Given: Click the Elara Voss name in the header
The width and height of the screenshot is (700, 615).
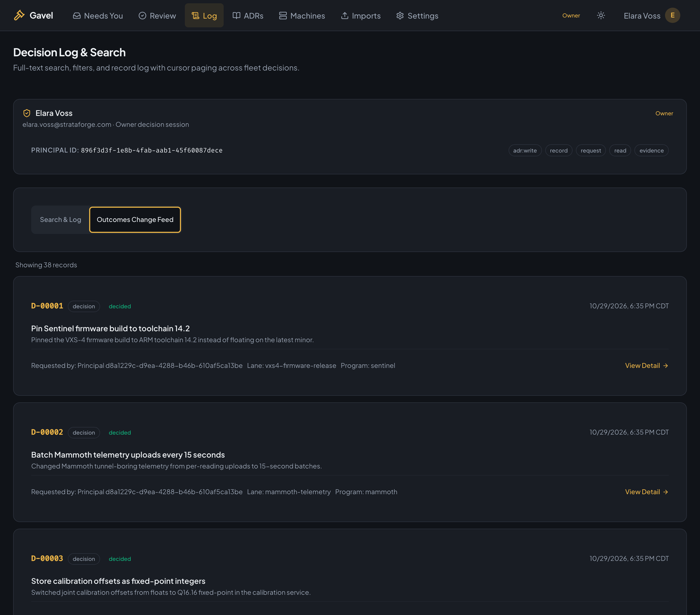Looking at the screenshot, I should click(x=642, y=16).
